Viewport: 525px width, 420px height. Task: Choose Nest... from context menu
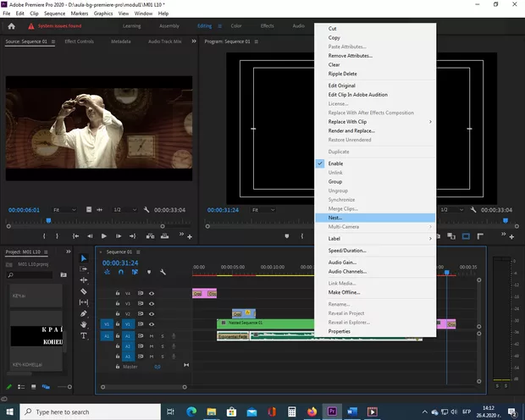pos(335,218)
